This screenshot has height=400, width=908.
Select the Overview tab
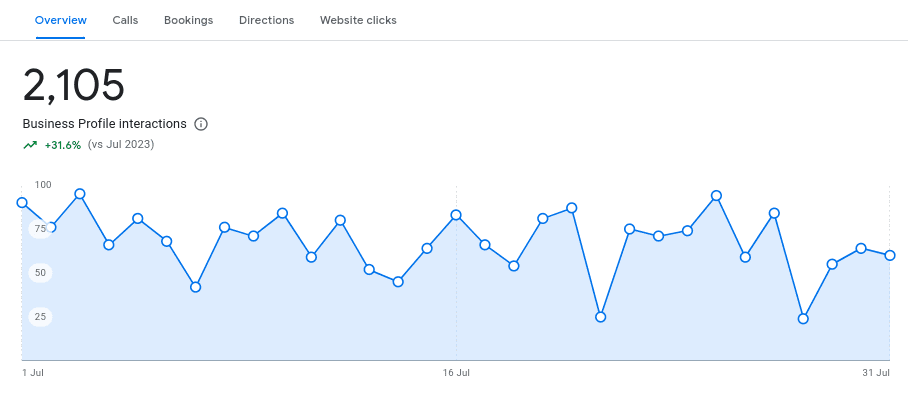[x=61, y=20]
